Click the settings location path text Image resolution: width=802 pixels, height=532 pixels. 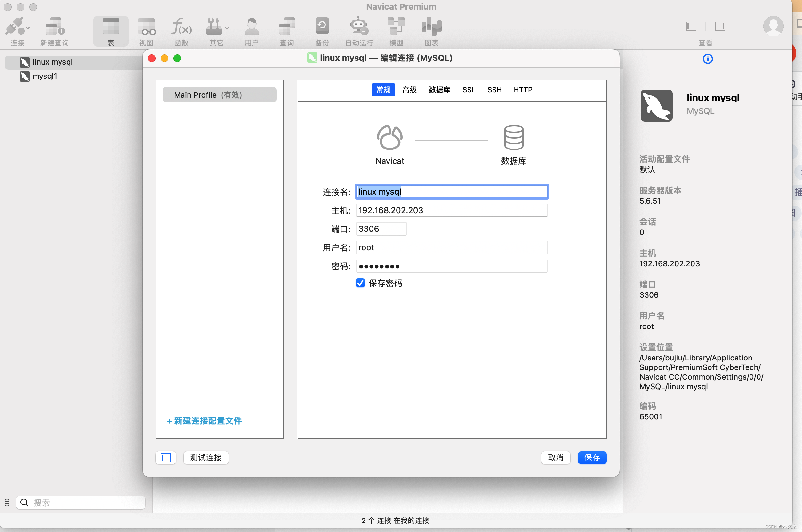pyautogui.click(x=701, y=372)
